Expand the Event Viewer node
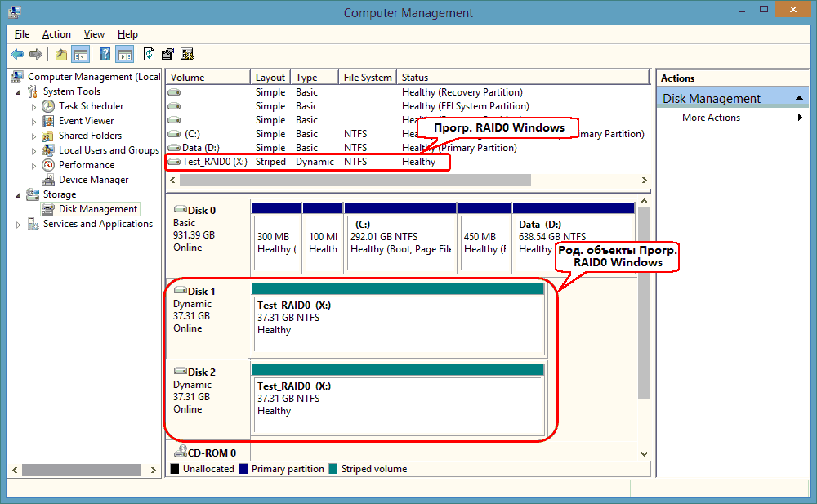The height and width of the screenshot is (504, 817). point(33,122)
